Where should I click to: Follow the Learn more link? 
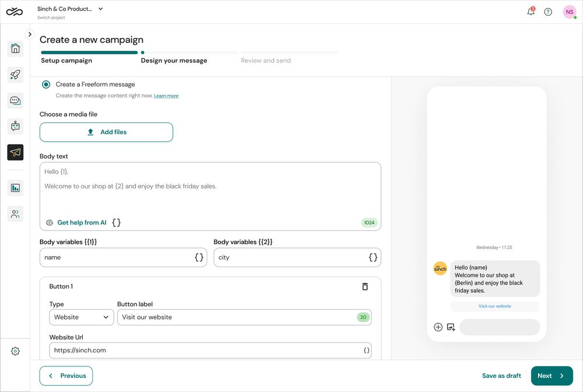click(x=166, y=96)
